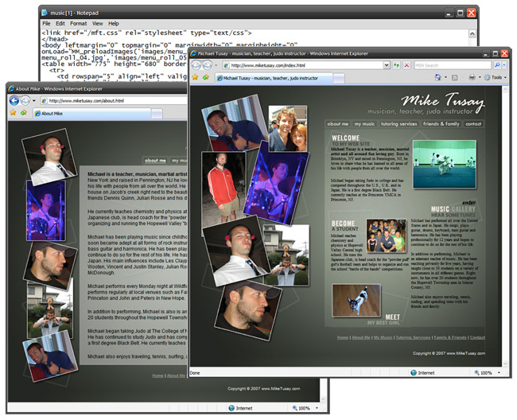Click Notepad title bar app icon
The height and width of the screenshot is (420, 517).
(x=45, y=13)
